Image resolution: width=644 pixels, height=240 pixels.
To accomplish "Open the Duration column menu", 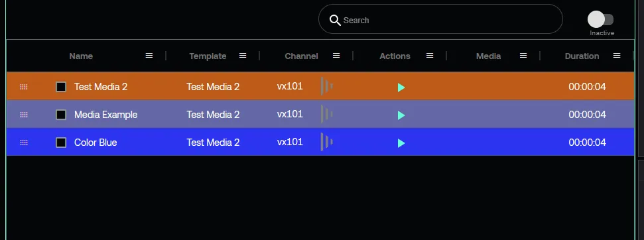I will point(617,56).
